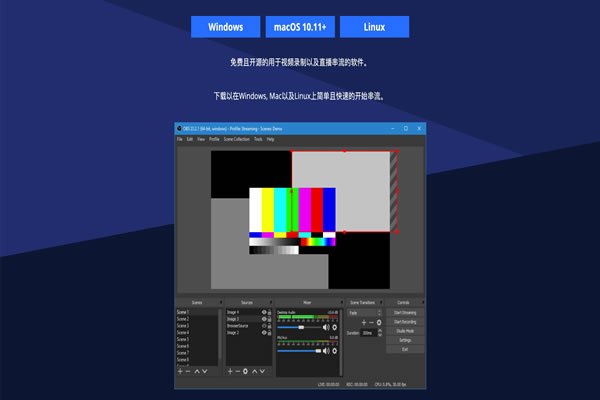This screenshot has height=400, width=600.
Task: Click the add source plus icon
Action: (230, 371)
